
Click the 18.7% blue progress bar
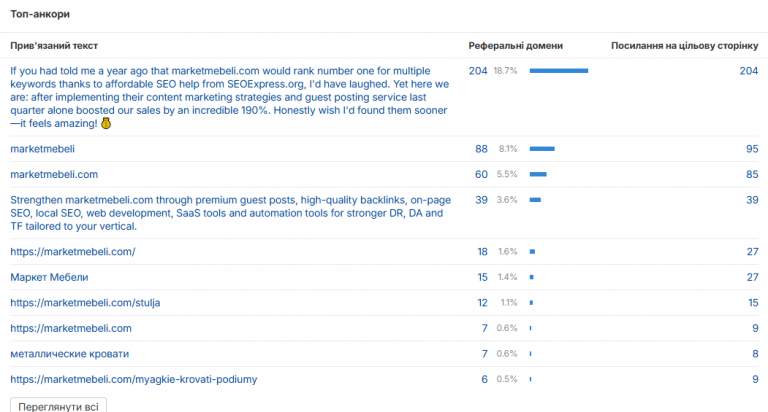pos(558,71)
